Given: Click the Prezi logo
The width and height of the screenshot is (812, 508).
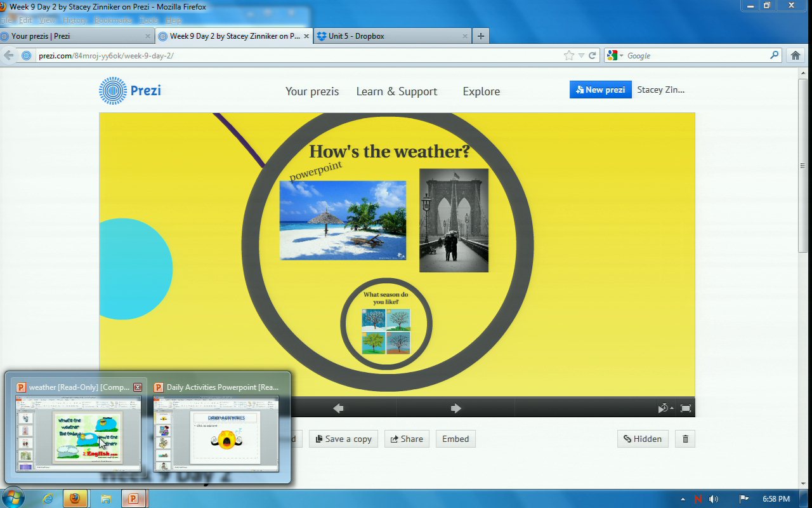Looking at the screenshot, I should coord(130,90).
